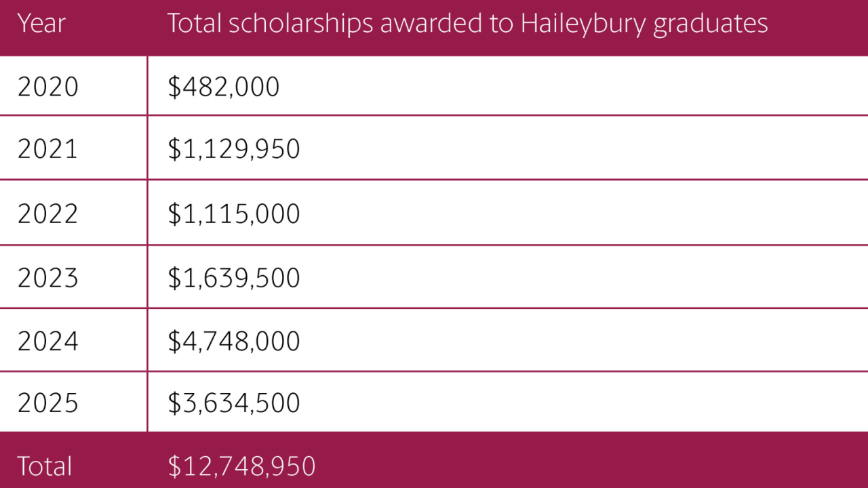Click the 2020 year cell
The height and width of the screenshot is (488, 868).
(x=47, y=87)
